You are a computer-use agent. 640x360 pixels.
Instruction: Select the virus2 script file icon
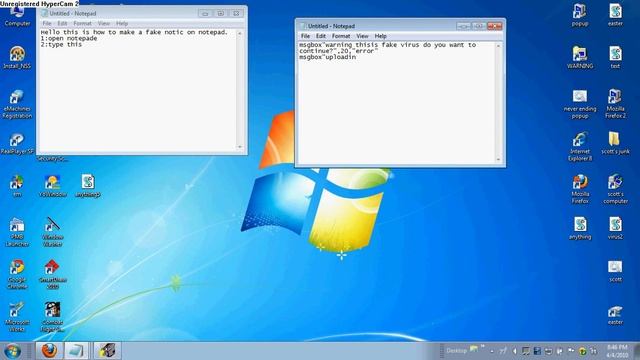615,229
